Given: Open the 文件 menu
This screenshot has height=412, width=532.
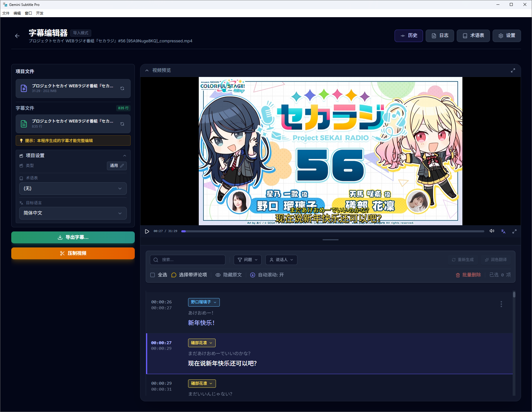Looking at the screenshot, I should coord(6,13).
